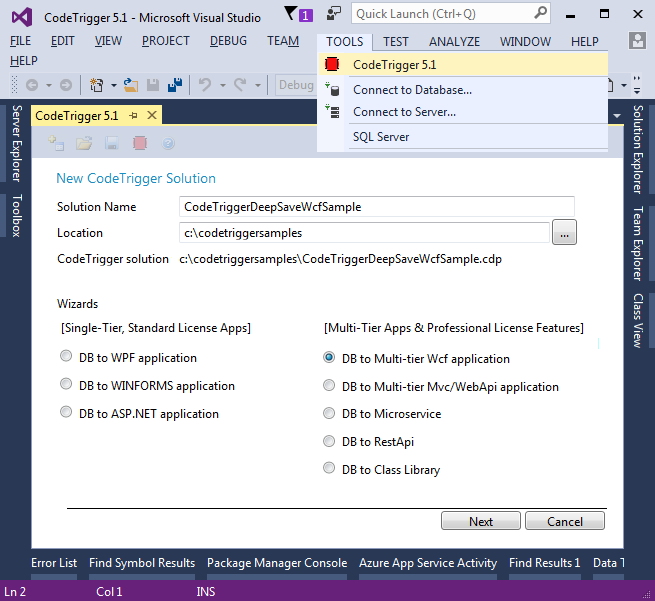Viewport: 655px width, 601px height.
Task: Click the Next button
Action: (480, 521)
